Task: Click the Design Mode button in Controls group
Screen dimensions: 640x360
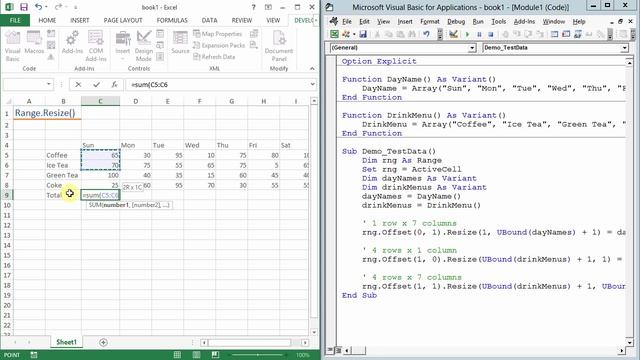Action: 144,46
